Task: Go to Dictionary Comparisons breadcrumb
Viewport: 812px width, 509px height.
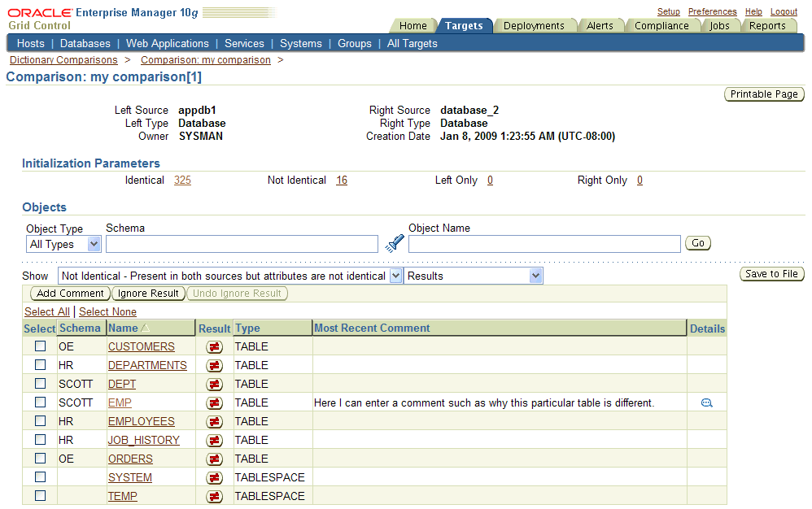Action: point(63,60)
